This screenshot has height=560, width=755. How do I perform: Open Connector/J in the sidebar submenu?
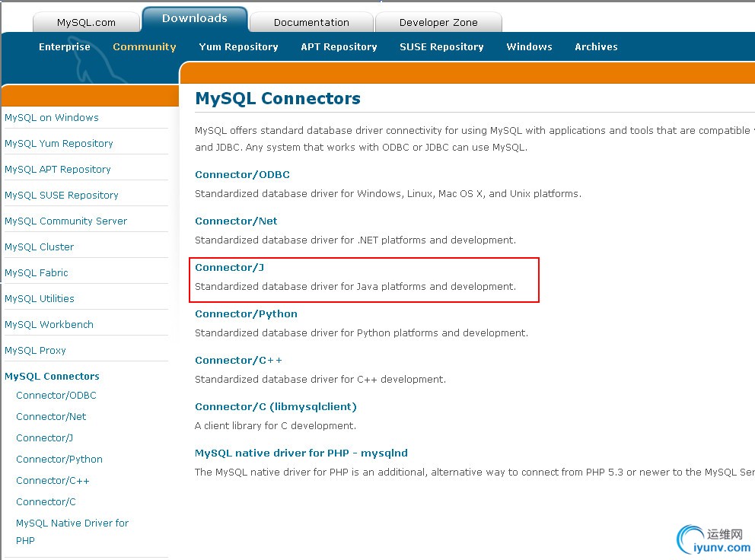click(x=45, y=437)
